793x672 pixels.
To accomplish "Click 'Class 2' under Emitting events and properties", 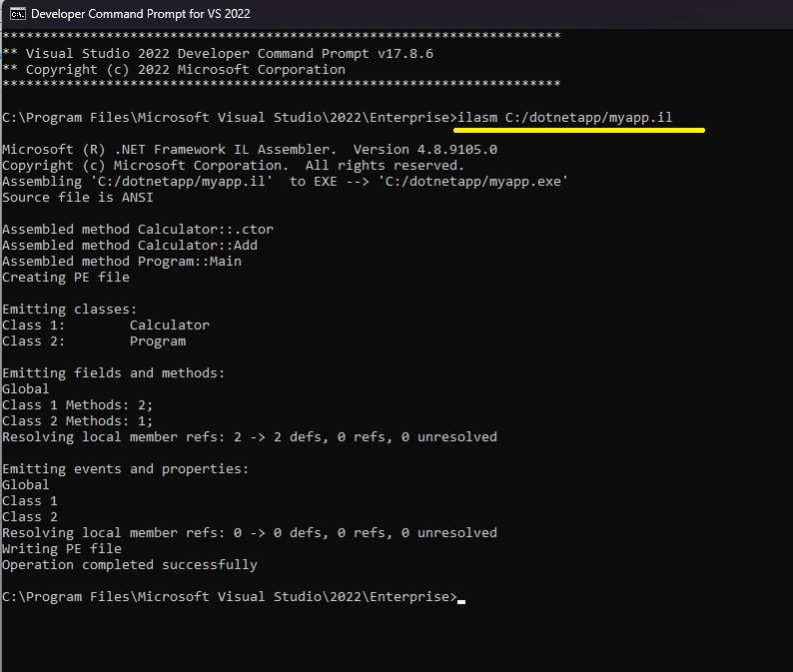I will (30, 517).
